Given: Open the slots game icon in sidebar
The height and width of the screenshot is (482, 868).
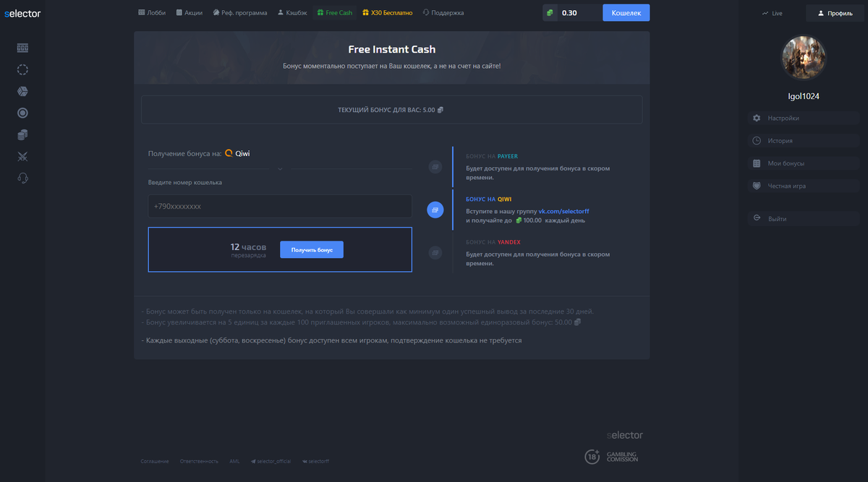Looking at the screenshot, I should (22, 48).
